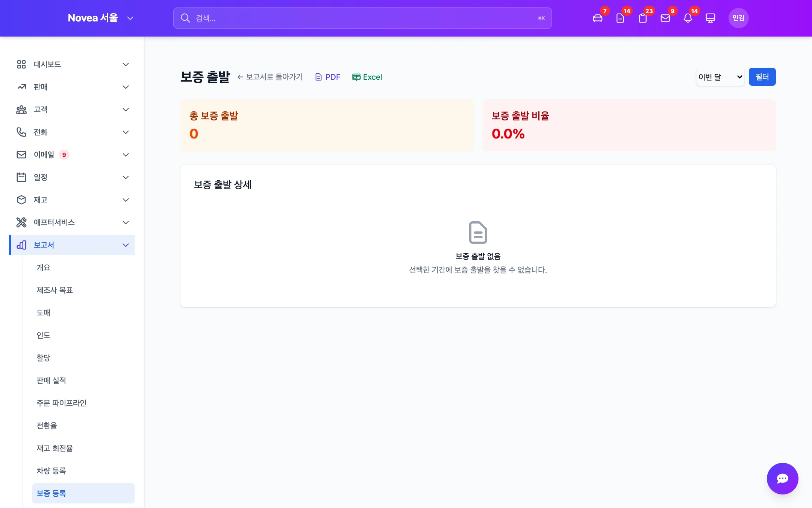Open the mail icon in the header
812x508 pixels.
coord(665,18)
